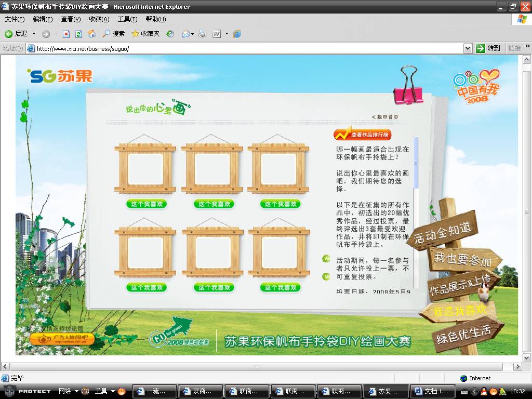Open the 工具(T) menu
Screen dimensions: 532x399
click(127, 19)
